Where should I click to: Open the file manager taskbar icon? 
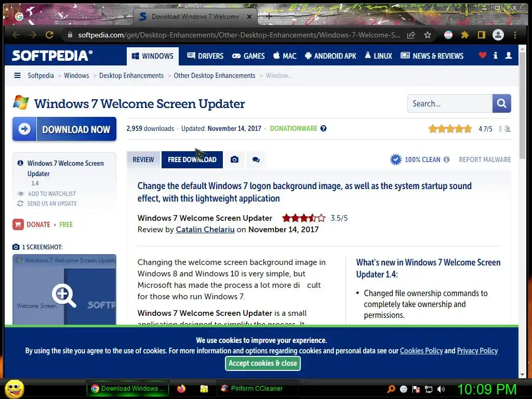tap(204, 389)
